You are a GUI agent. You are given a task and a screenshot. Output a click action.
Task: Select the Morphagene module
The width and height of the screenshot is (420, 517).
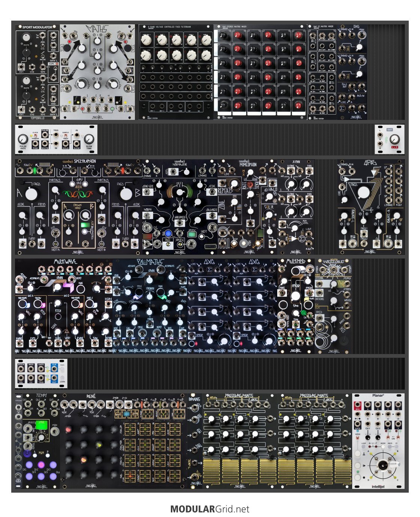pos(180,207)
